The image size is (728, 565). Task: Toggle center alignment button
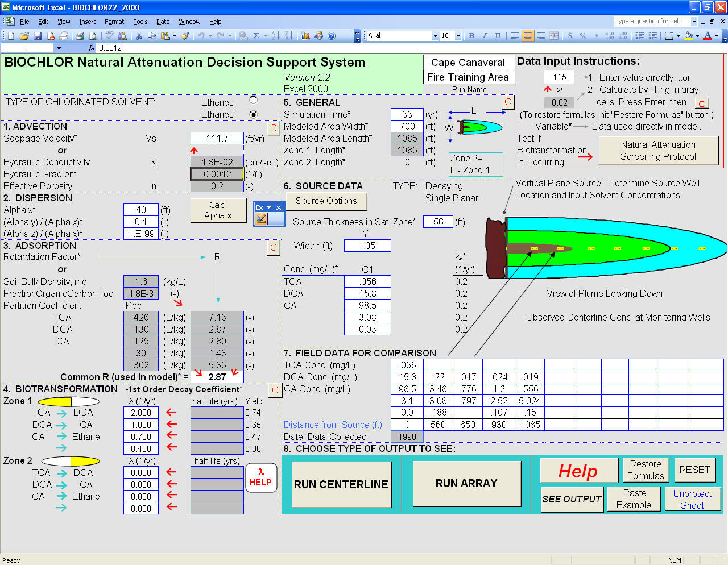coord(527,36)
